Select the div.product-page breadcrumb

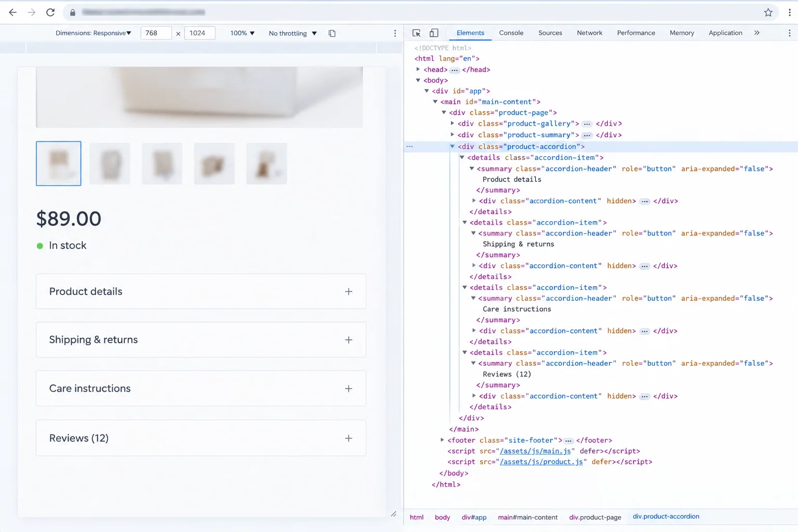coord(595,517)
